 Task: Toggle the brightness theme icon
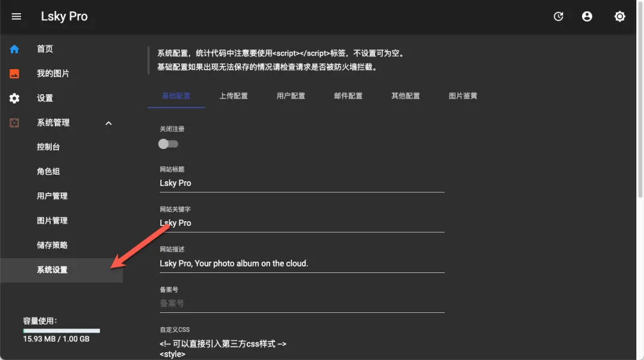click(x=620, y=17)
